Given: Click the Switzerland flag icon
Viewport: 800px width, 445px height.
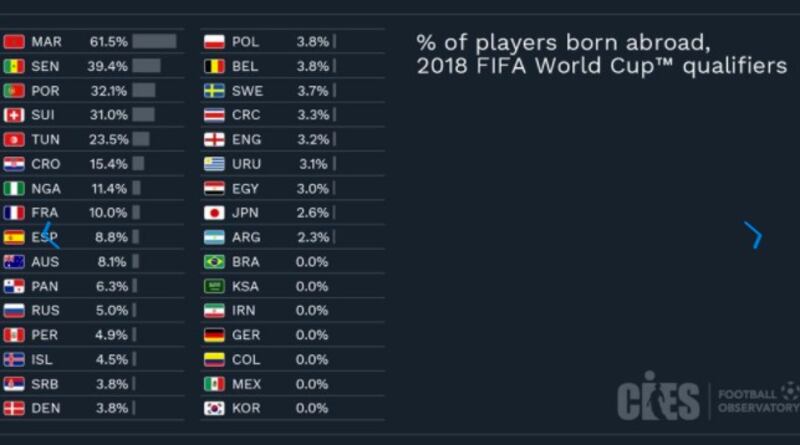Looking at the screenshot, I should pos(14,115).
